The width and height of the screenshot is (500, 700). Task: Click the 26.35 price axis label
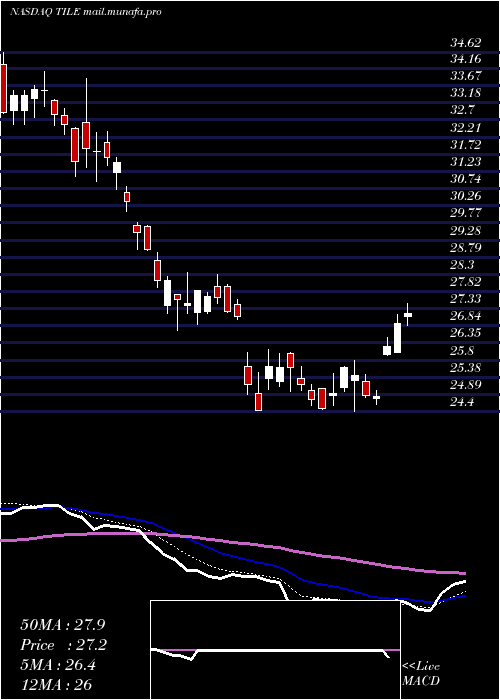[466, 333]
